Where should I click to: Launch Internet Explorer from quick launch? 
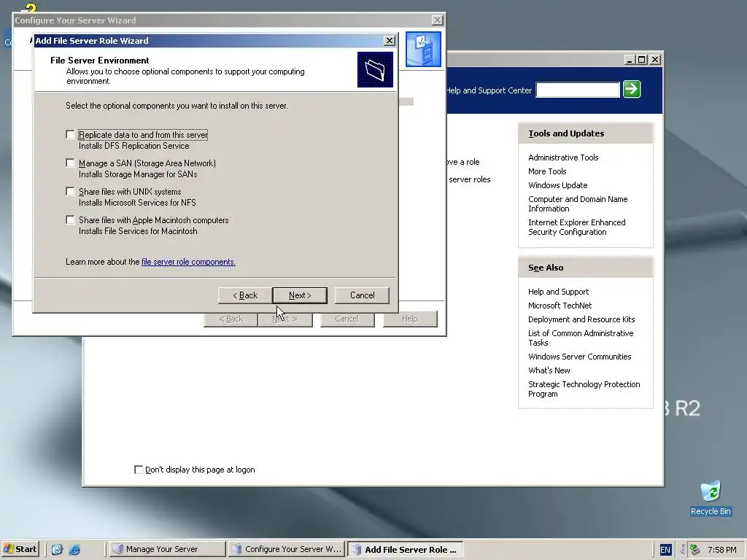tap(74, 550)
